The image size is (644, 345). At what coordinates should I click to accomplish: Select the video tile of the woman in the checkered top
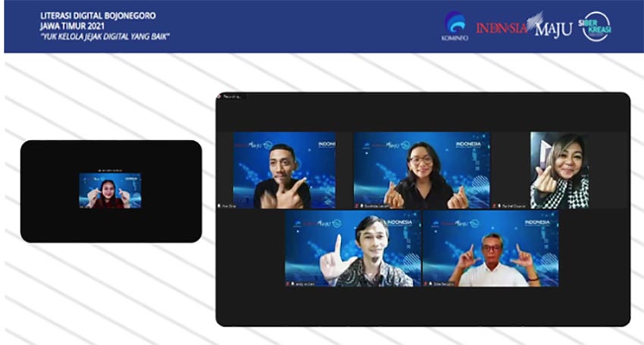559,170
